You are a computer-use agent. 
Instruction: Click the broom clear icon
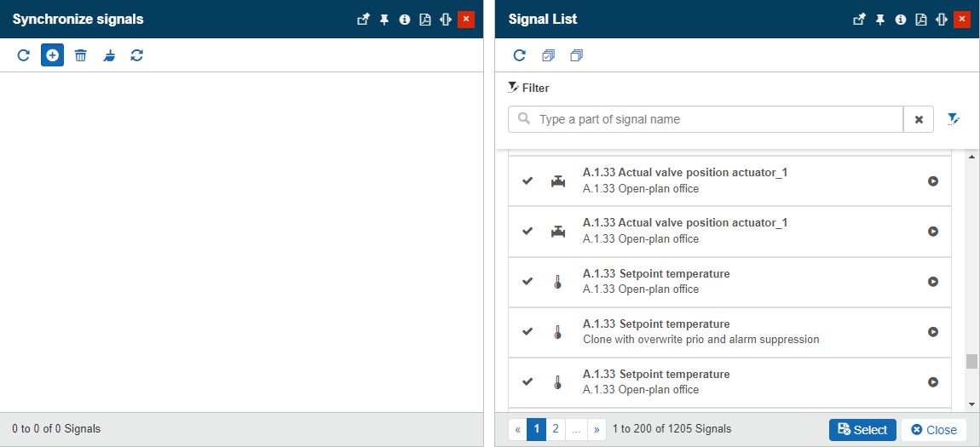click(x=109, y=55)
